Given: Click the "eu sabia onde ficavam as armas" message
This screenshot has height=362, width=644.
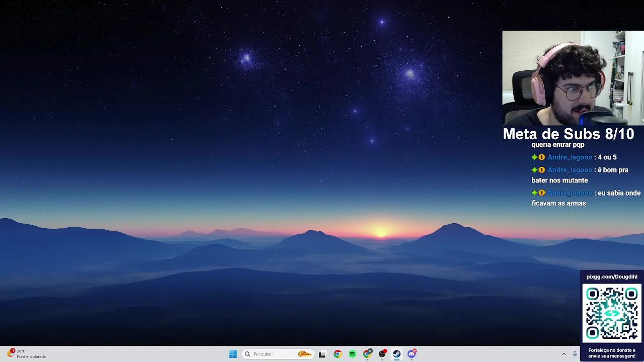Looking at the screenshot, I should 586,198.
